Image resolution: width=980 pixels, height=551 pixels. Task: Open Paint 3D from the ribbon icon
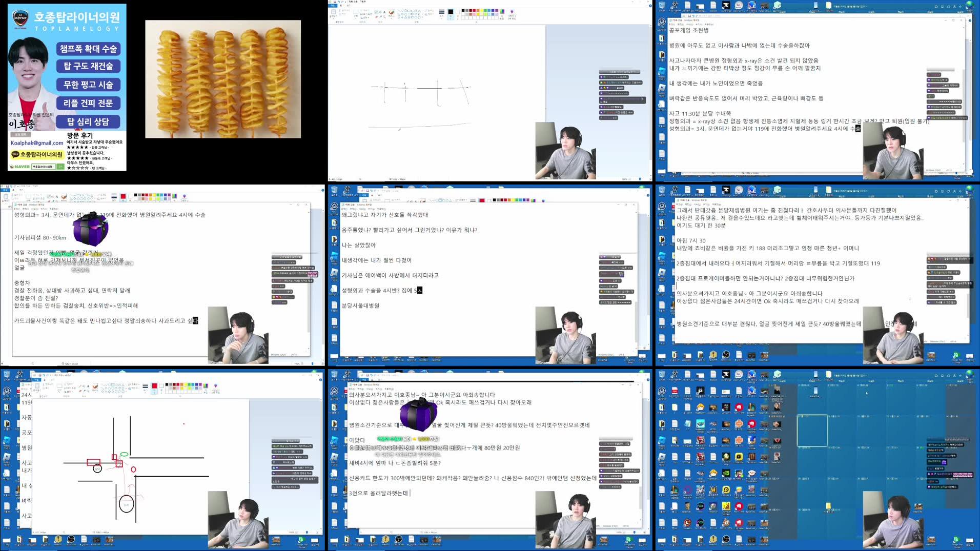pos(511,12)
